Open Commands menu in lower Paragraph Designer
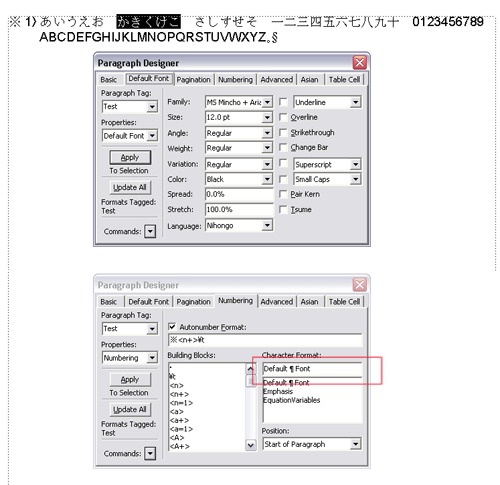 coord(150,453)
